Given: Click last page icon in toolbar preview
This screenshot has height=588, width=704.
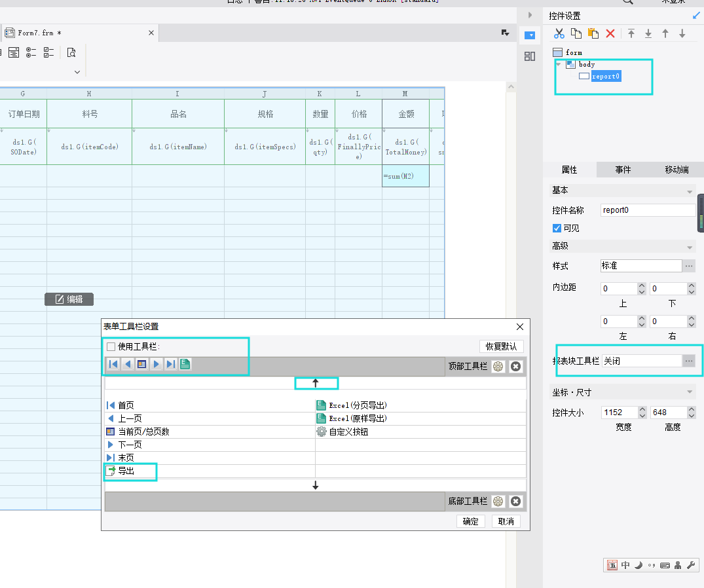Looking at the screenshot, I should (171, 364).
